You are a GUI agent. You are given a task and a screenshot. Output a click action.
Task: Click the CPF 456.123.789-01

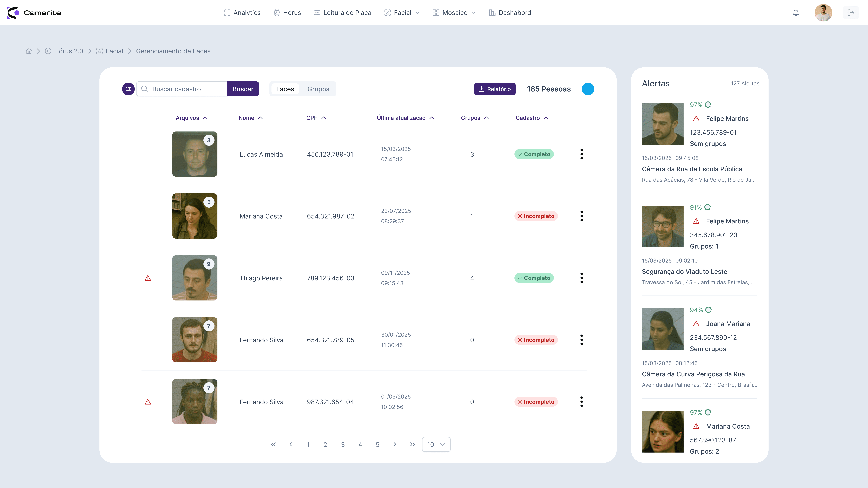coord(330,154)
